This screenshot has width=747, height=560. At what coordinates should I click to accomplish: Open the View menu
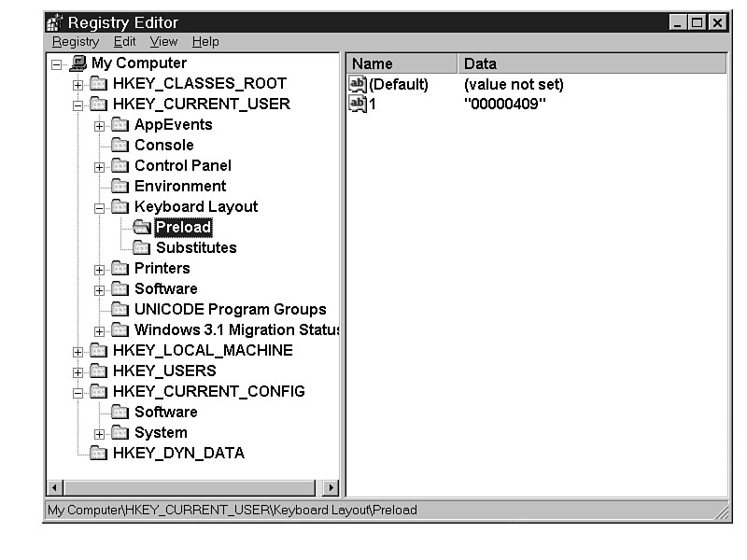163,42
